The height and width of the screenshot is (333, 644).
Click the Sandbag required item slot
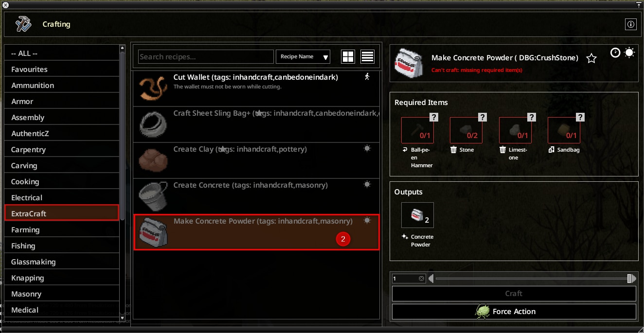point(564,130)
